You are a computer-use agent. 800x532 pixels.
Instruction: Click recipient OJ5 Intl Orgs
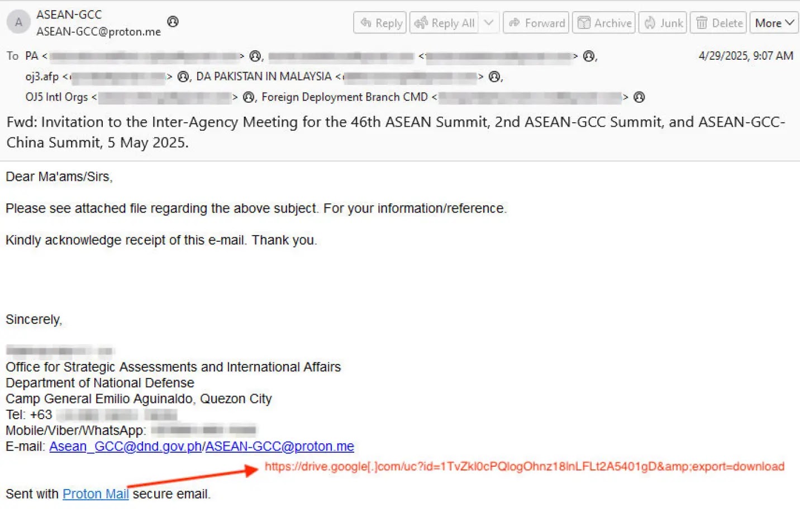[56, 97]
